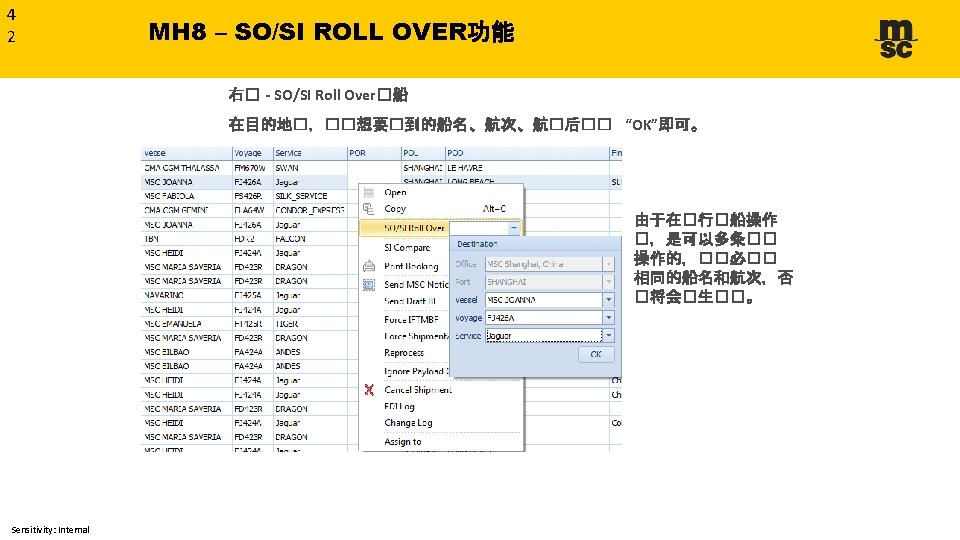Expand the Port dropdown showing SHANGHAI
Screen dimensions: 960x540
click(609, 282)
